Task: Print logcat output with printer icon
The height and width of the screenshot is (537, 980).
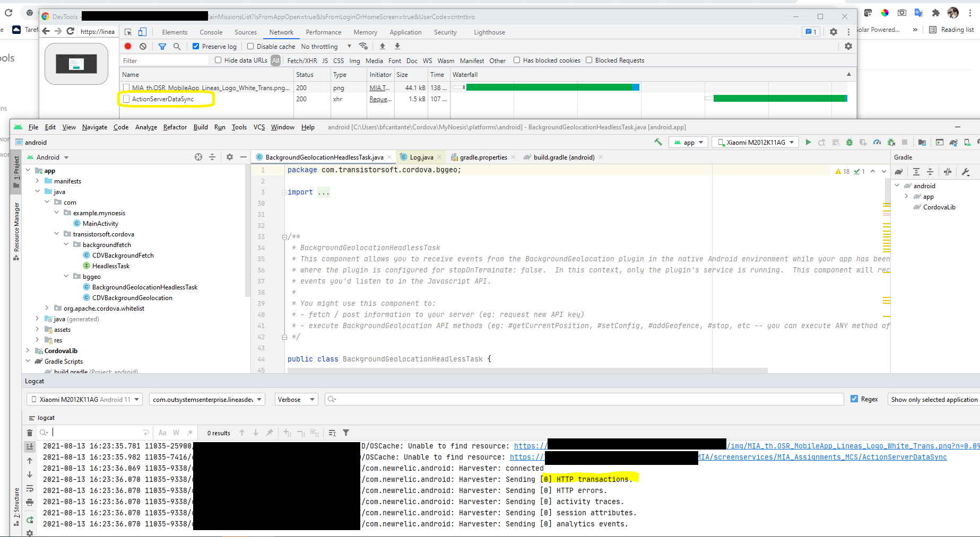Action: (x=30, y=502)
